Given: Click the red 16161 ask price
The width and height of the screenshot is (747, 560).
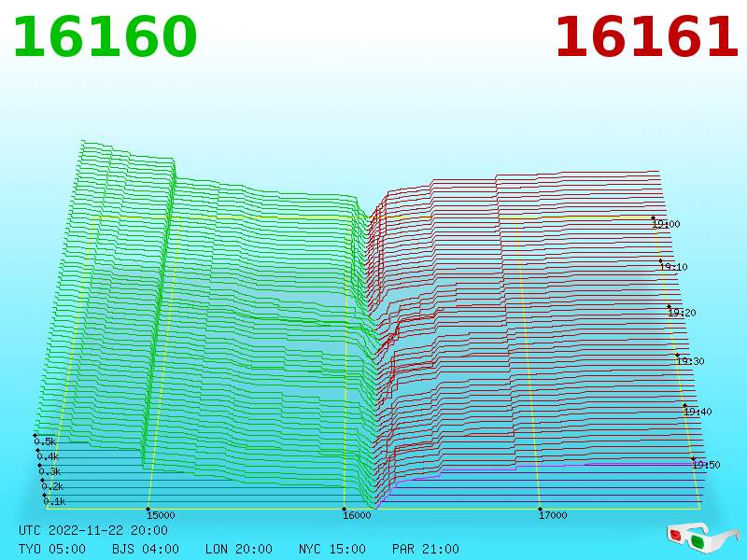Looking at the screenshot, I should 647,37.
